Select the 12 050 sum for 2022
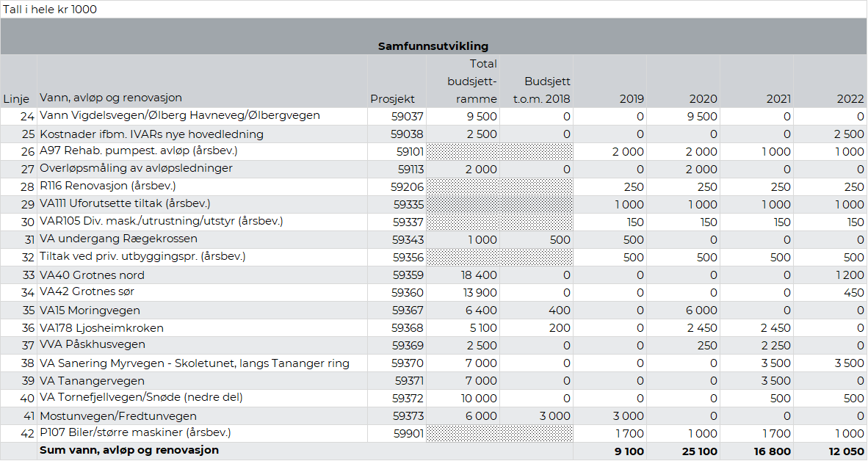Viewport: 868px width, 461px height. click(x=845, y=451)
